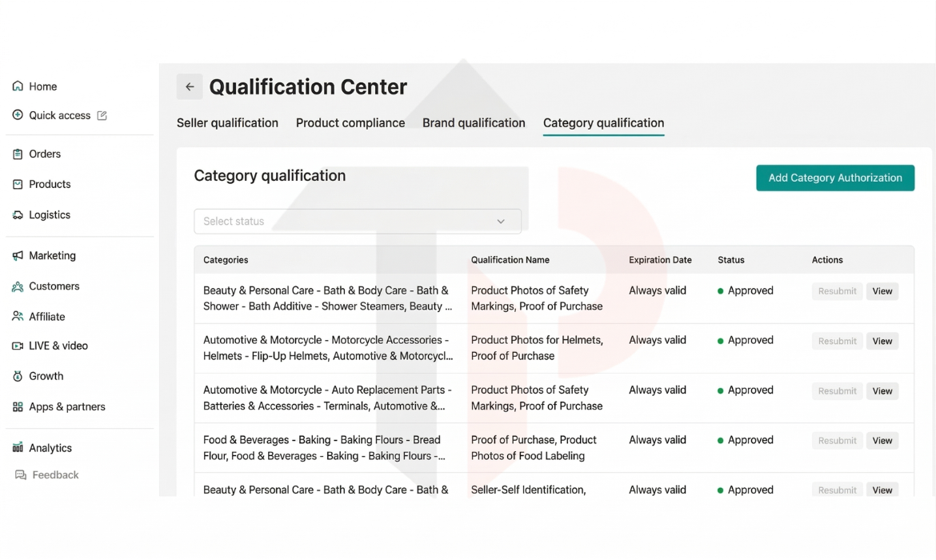View the Flip-Up Helmets qualification row
Image resolution: width=936 pixels, height=560 pixels.
coord(882,342)
